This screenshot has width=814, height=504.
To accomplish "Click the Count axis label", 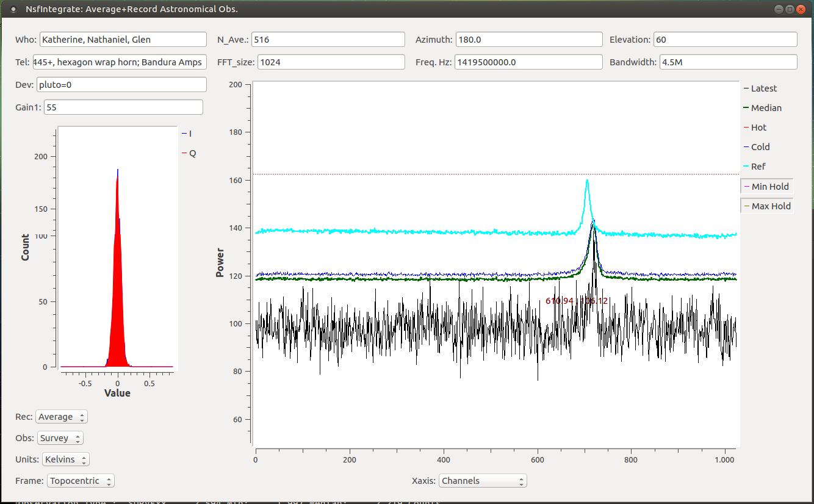I will click(25, 247).
